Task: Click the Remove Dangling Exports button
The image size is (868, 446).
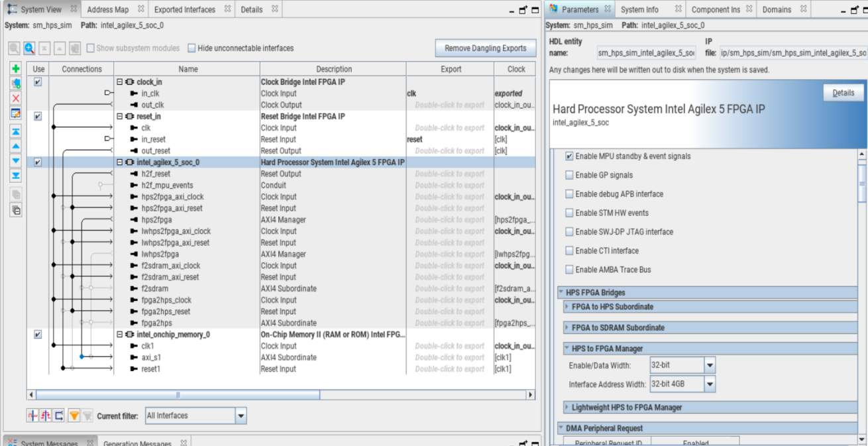Action: tap(485, 48)
